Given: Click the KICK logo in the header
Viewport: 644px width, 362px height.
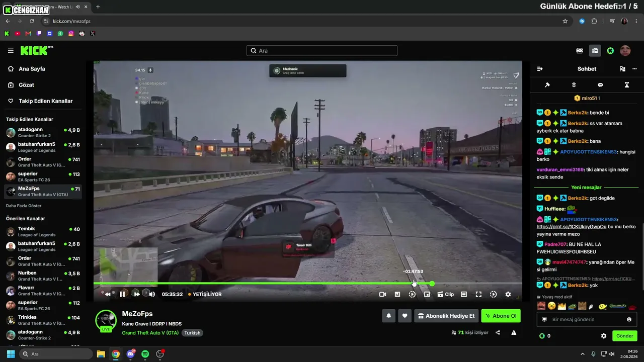Looking at the screenshot, I should tap(36, 50).
